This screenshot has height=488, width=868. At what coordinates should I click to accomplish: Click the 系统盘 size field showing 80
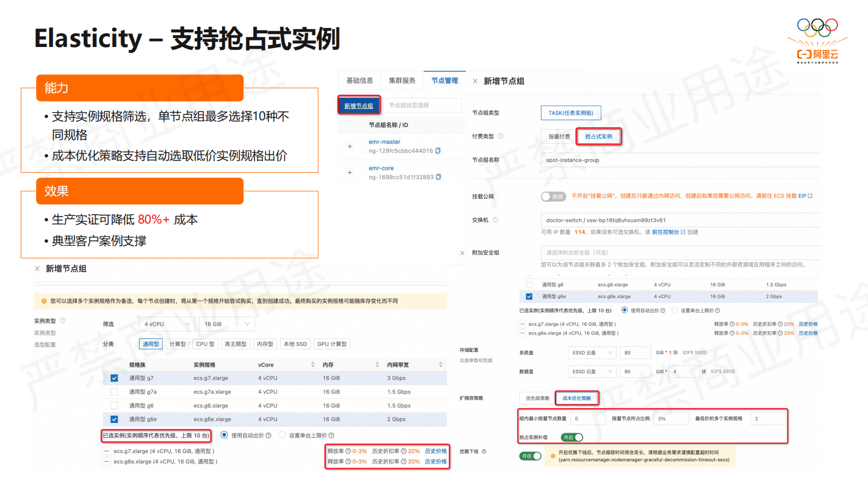coord(636,352)
